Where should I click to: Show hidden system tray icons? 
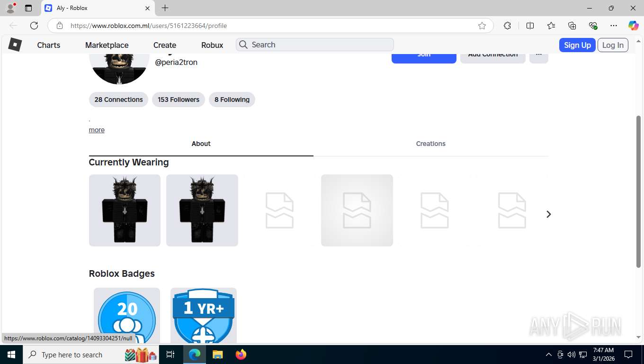point(548,355)
